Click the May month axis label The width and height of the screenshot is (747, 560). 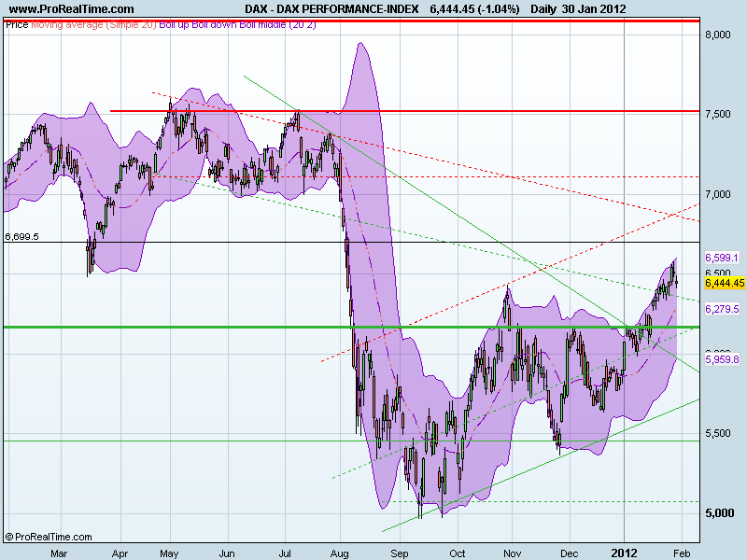point(169,553)
